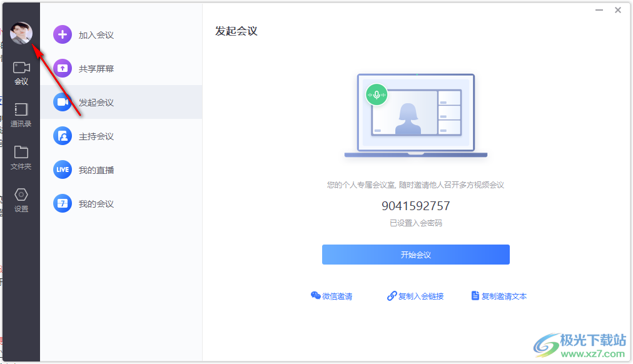This screenshot has width=633, height=364.
Task: Select the 我的直播 menu label
Action: click(x=96, y=170)
